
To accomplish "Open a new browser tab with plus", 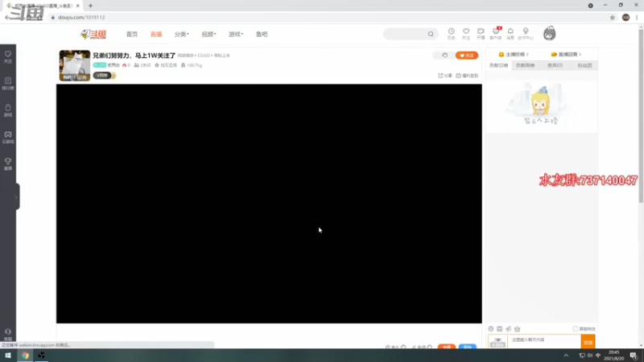I will pyautogui.click(x=90, y=6).
